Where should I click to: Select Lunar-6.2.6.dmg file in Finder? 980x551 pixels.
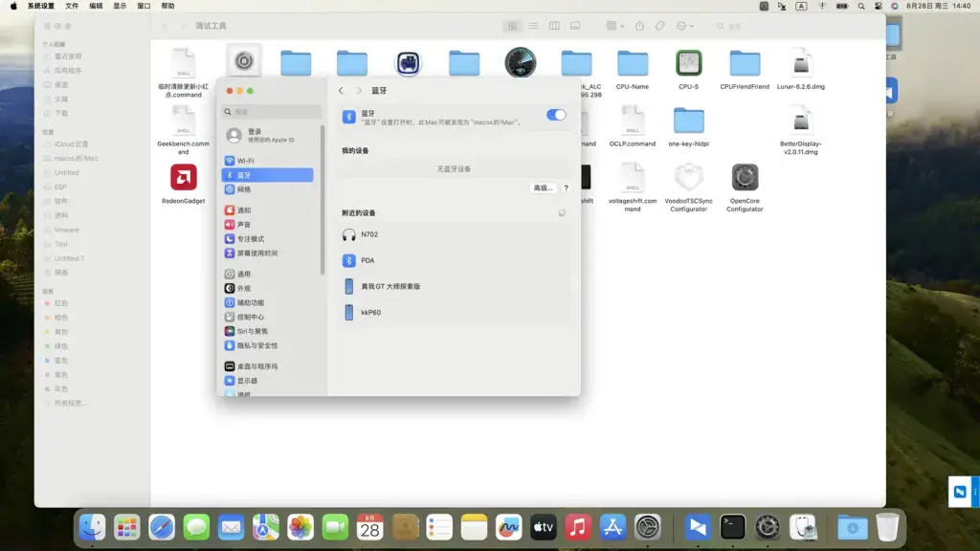(x=801, y=69)
